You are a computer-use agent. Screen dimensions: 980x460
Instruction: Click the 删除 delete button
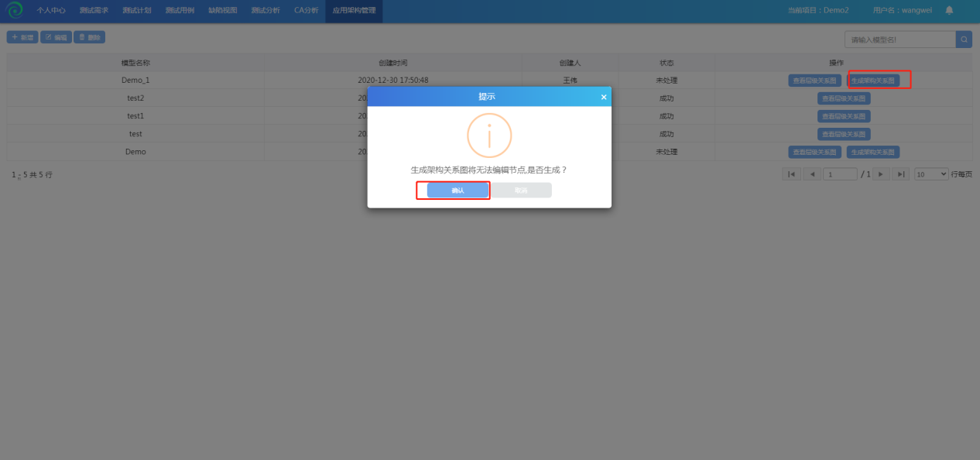pyautogui.click(x=90, y=37)
